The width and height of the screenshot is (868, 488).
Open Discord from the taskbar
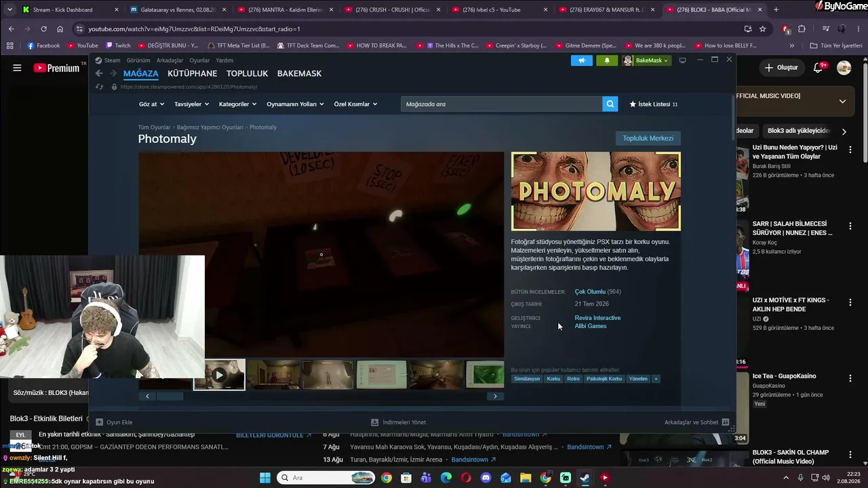pyautogui.click(x=486, y=478)
